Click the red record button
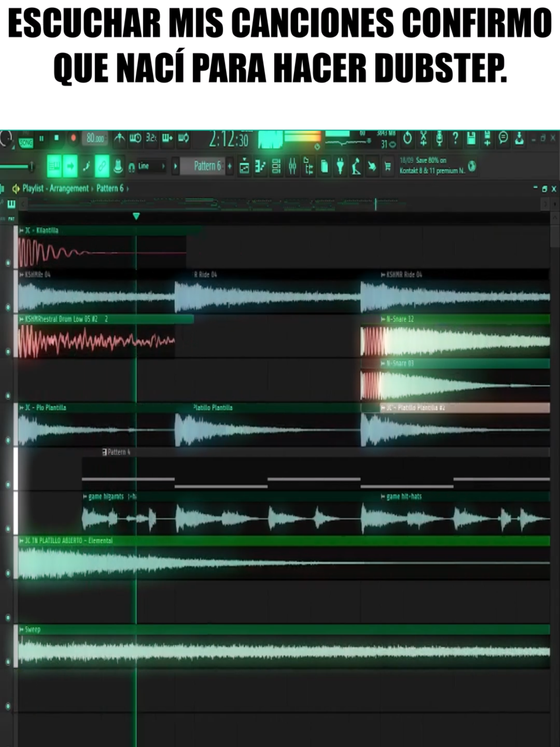This screenshot has height=747, width=560. point(73,138)
